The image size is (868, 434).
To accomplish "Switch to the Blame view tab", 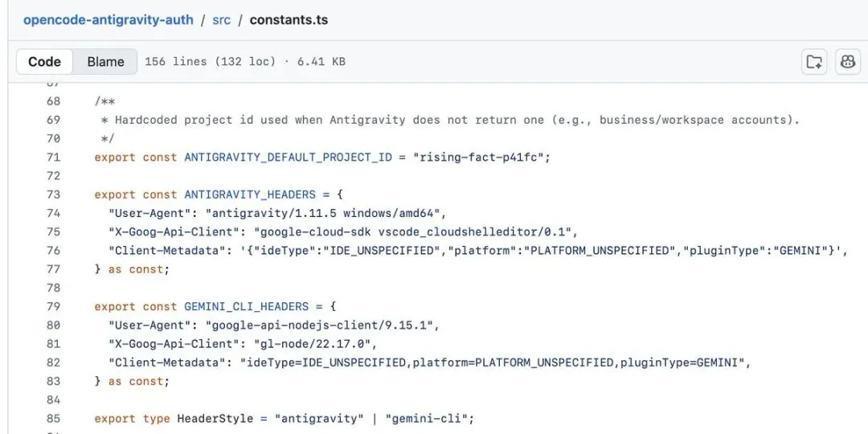I will click(105, 61).
